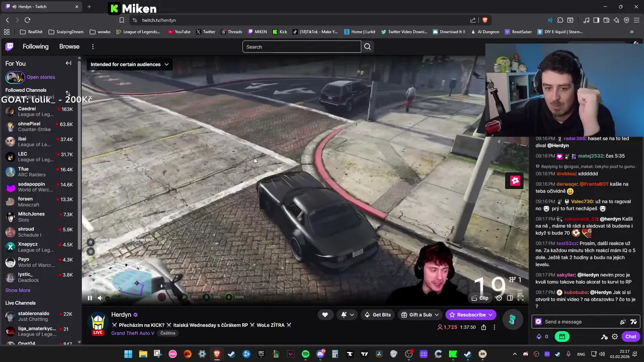644x362 pixels.
Task: Open the Twitch top-nav three-dot menu
Action: 93,47
